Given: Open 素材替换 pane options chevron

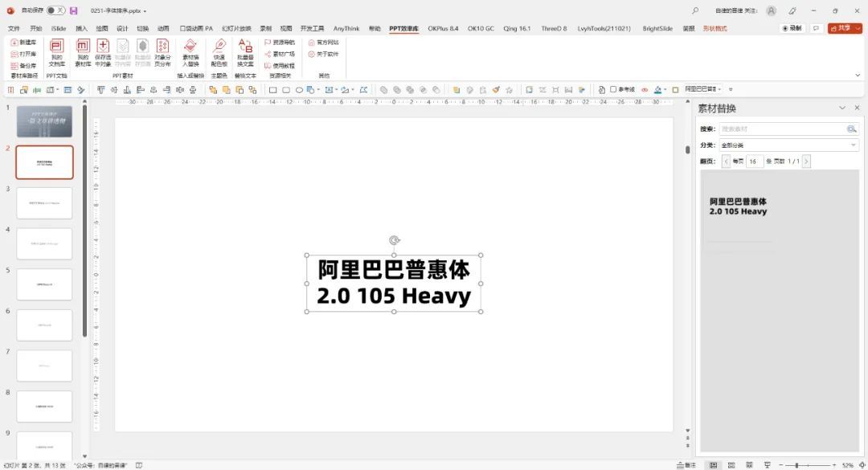Looking at the screenshot, I should click(842, 108).
